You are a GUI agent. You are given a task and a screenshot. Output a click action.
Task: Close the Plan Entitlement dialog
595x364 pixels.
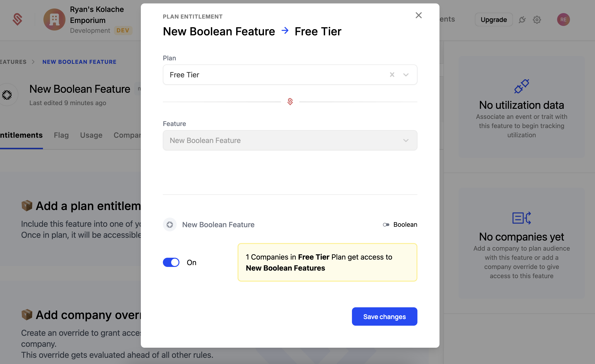pyautogui.click(x=418, y=15)
